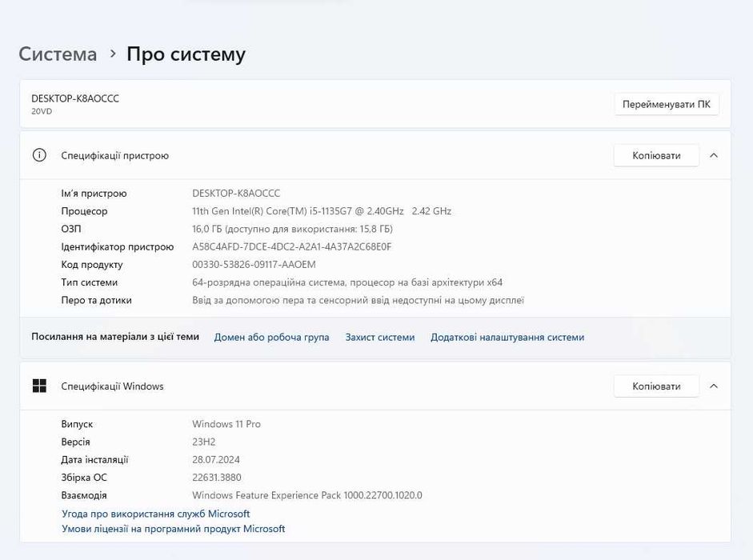The height and width of the screenshot is (560, 753).
Task: Go back to Система breadcrumb
Action: point(58,54)
